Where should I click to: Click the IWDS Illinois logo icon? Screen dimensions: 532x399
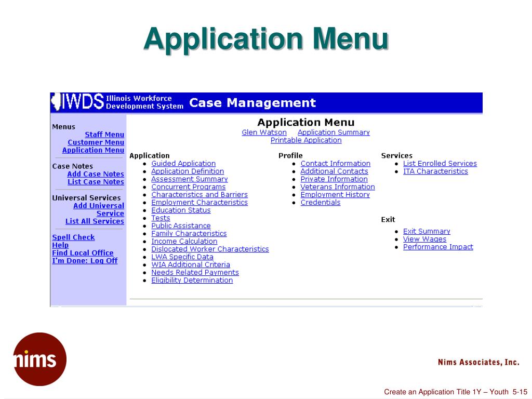coord(77,101)
